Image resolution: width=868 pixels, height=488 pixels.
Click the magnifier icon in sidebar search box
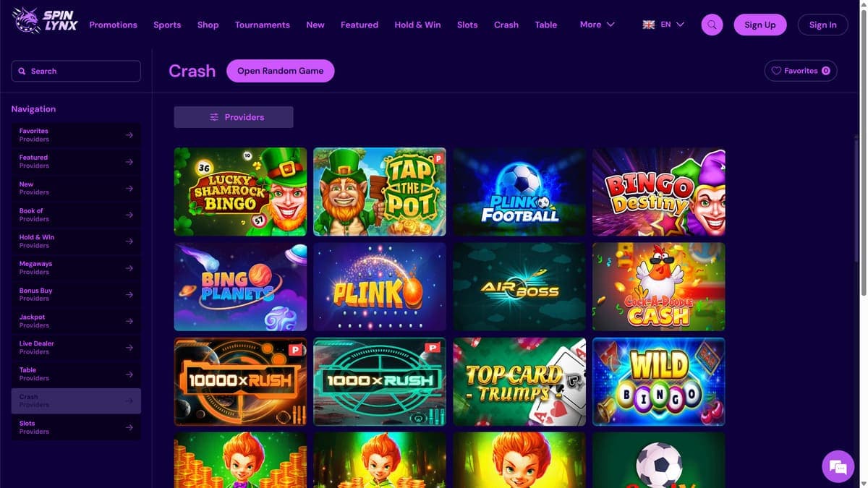click(x=22, y=71)
